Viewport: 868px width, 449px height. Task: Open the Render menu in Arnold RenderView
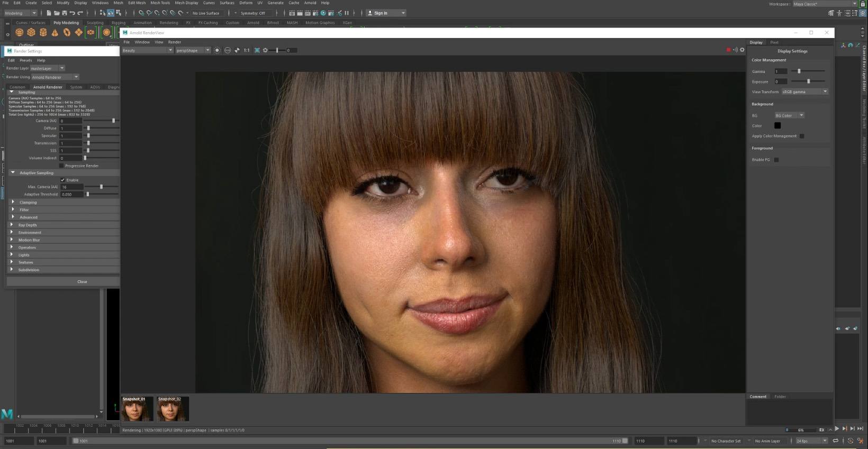click(175, 42)
